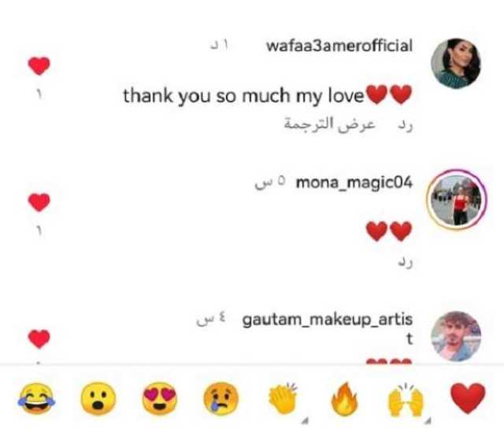Toggle like on mona_magic04's comment

(39, 202)
